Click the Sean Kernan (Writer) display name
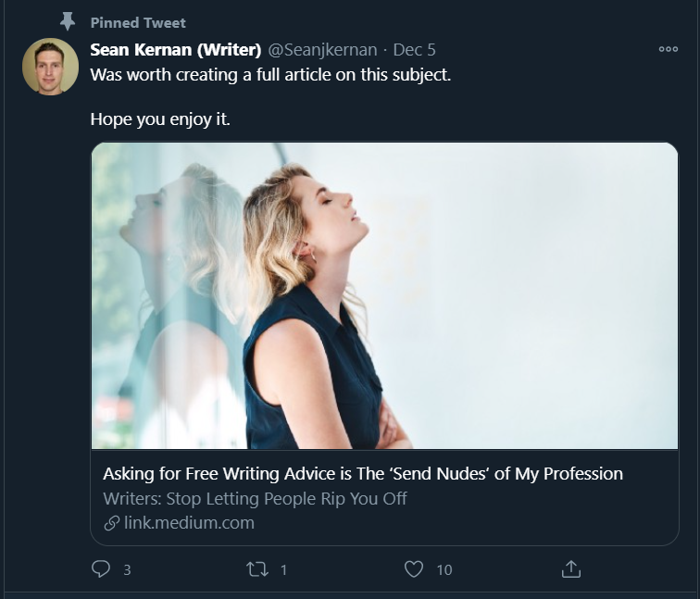Screen dimensions: 700x599 click(x=176, y=50)
